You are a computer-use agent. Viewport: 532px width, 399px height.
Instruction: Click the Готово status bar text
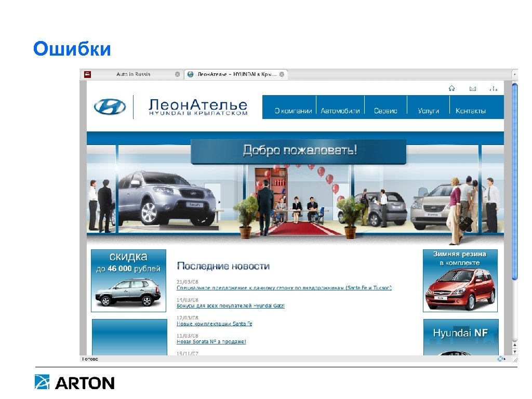(90, 359)
